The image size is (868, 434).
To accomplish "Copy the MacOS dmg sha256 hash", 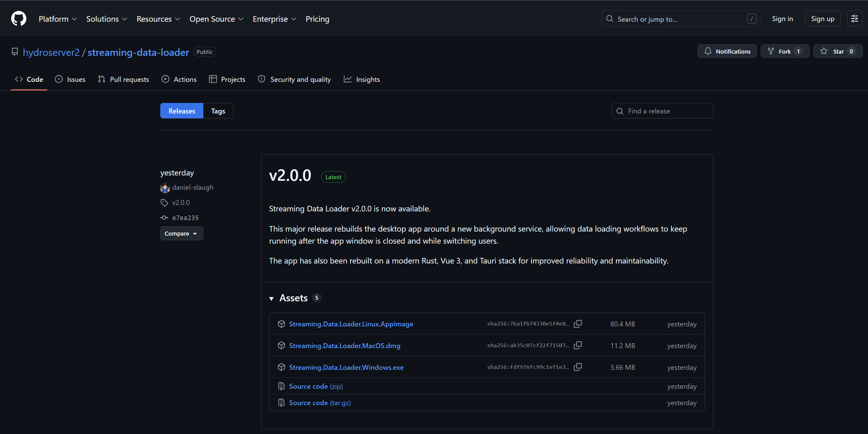I will pos(578,345).
